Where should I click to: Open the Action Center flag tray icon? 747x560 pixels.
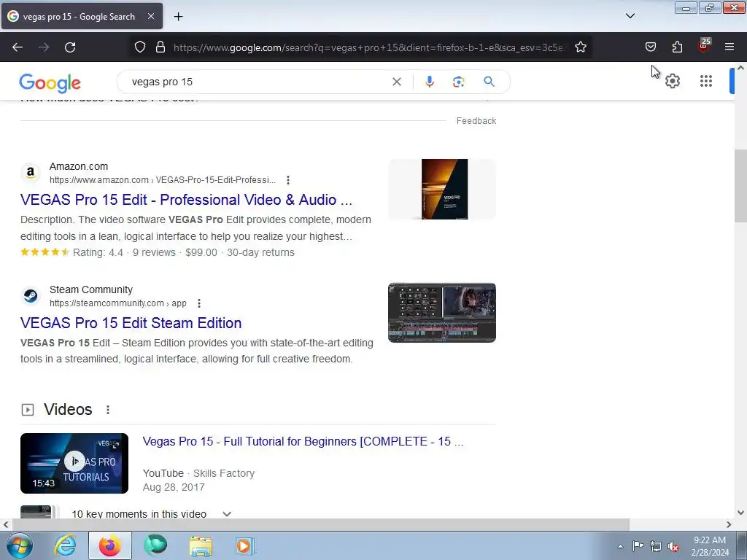click(x=638, y=546)
